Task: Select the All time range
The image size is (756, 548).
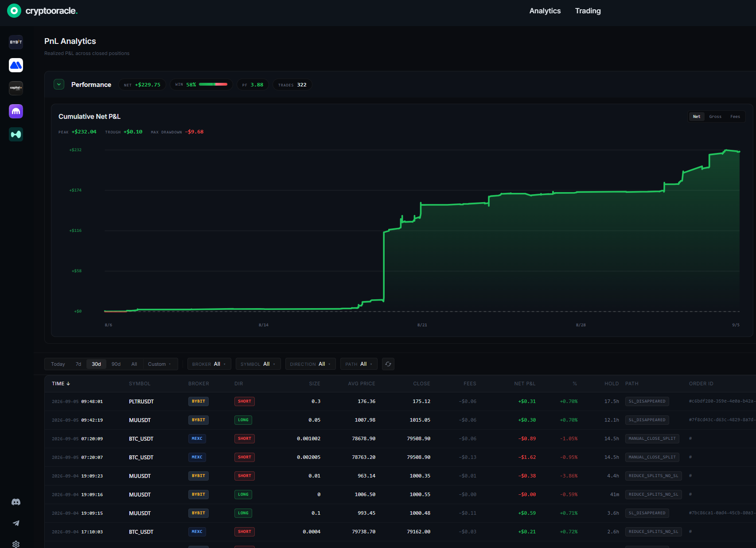Action: pos(134,364)
